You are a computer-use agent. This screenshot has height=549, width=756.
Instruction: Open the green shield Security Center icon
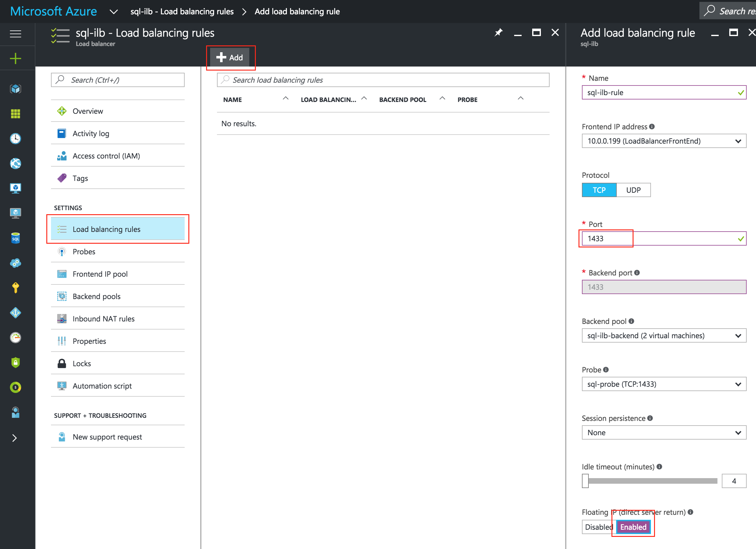(15, 362)
